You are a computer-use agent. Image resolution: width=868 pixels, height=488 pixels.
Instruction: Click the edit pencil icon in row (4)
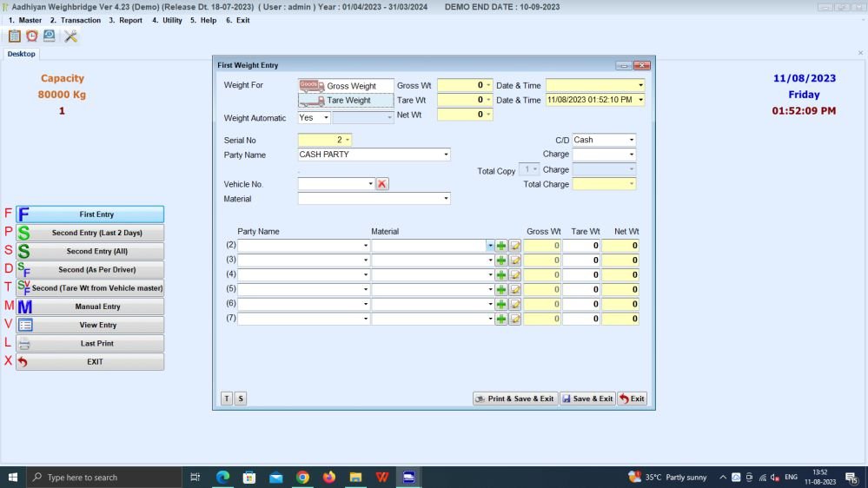tap(515, 274)
